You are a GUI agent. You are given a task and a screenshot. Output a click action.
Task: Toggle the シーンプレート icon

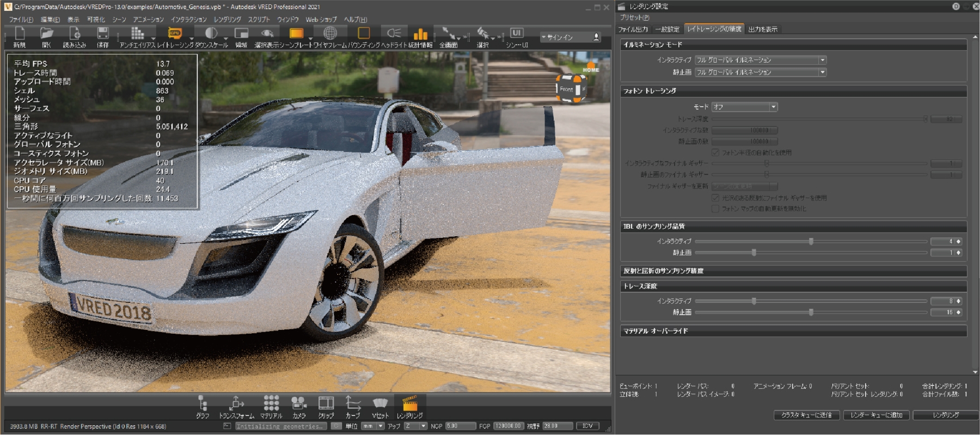click(296, 34)
